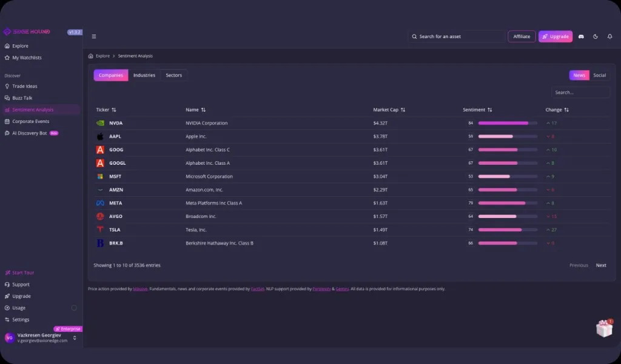Screen dimensions: 621x364
Task: Open the Sectors tab
Action: (173, 74)
